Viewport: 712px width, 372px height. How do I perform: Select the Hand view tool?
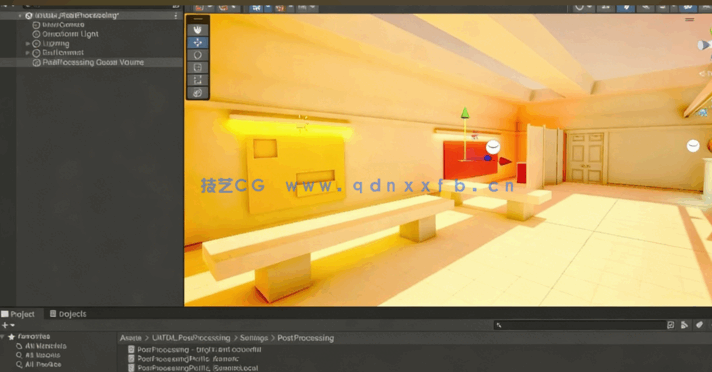click(198, 30)
